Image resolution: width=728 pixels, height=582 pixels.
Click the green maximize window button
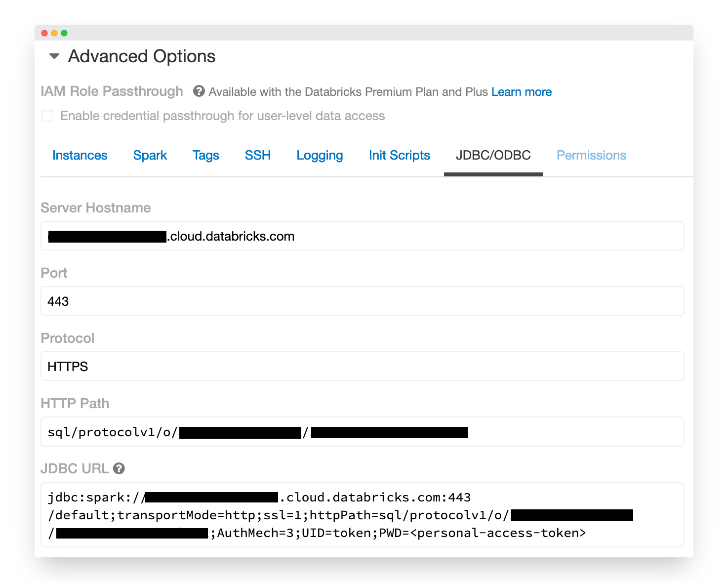(x=64, y=33)
